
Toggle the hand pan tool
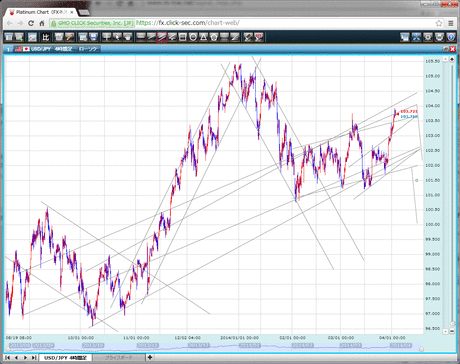pyautogui.click(x=128, y=37)
